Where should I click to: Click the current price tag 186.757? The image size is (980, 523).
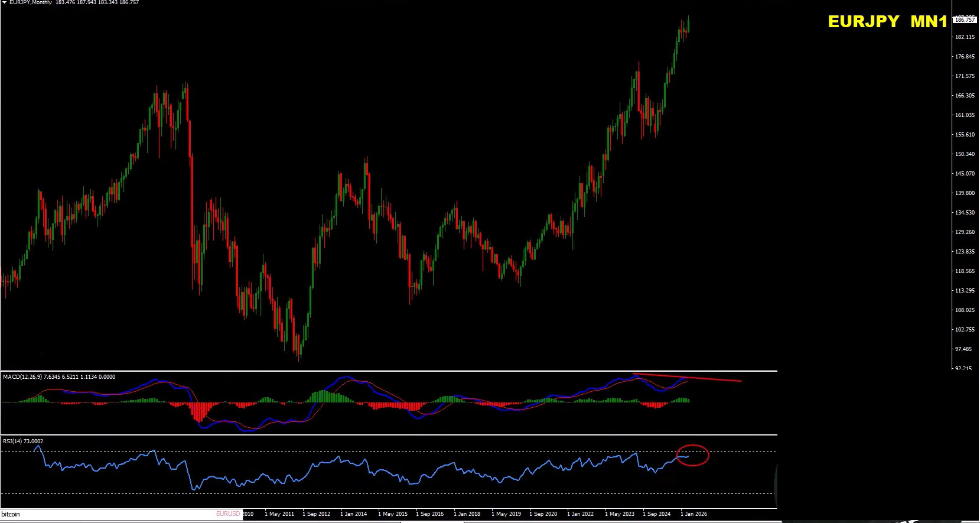pyautogui.click(x=965, y=20)
